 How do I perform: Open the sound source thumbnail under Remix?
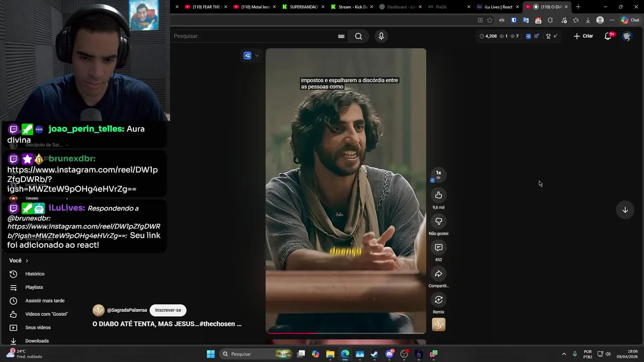pos(438,324)
